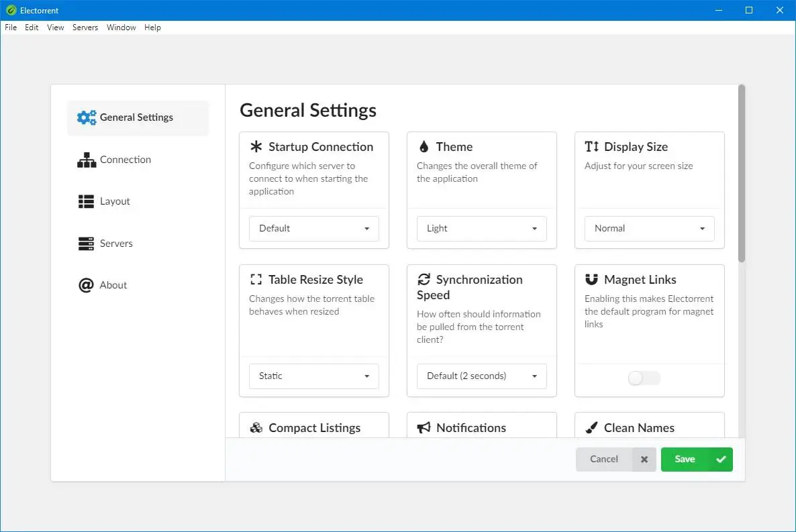Open the Synchronization Speed dropdown
The width and height of the screenshot is (796, 532).
point(482,376)
